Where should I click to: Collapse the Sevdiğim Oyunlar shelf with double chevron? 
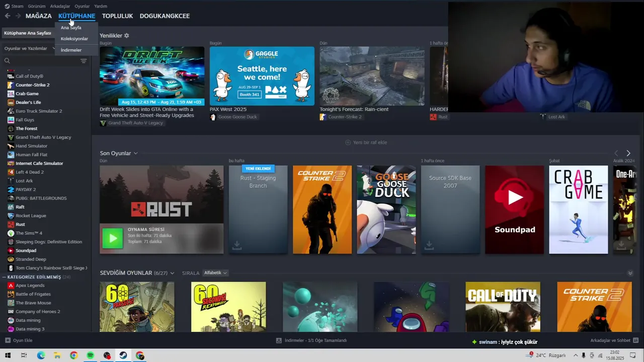(x=630, y=273)
